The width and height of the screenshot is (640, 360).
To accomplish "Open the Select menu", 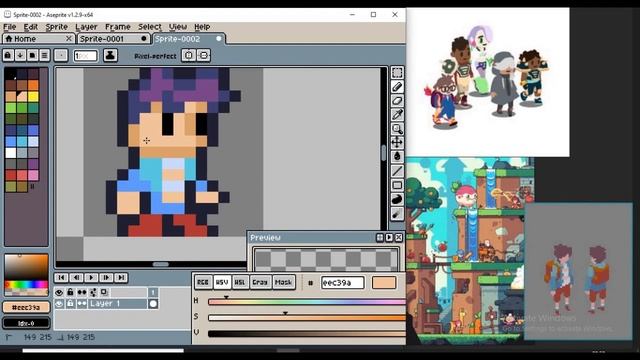I will click(x=150, y=27).
